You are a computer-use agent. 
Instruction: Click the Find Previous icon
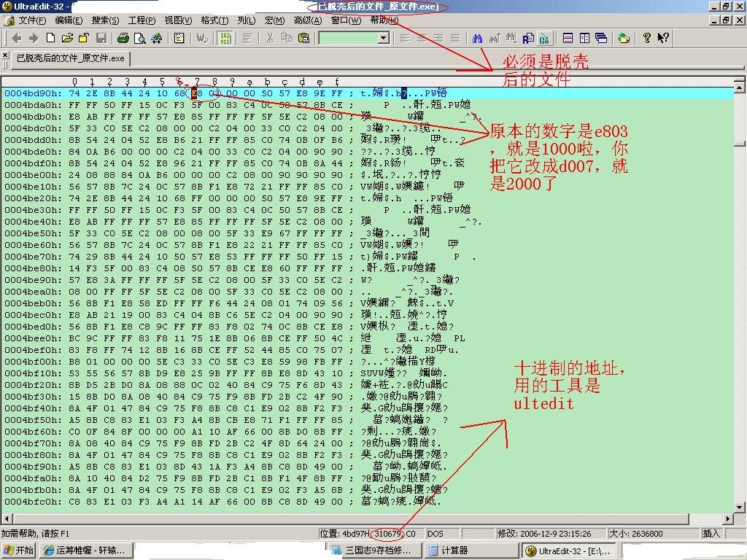pyautogui.click(x=495, y=38)
